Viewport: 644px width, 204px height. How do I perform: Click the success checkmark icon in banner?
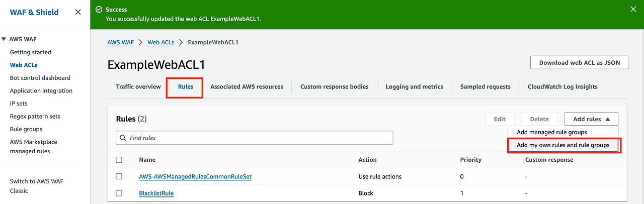coord(99,10)
